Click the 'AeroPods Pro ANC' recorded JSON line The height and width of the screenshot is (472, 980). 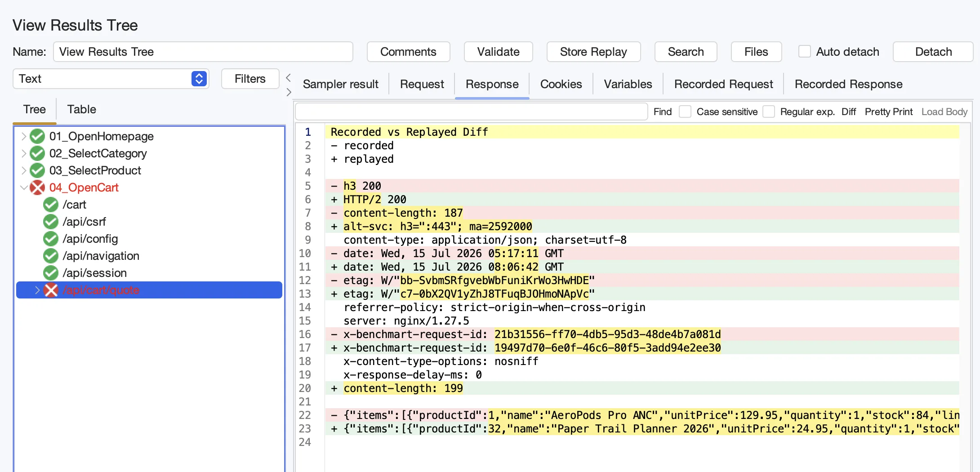[x=642, y=415]
